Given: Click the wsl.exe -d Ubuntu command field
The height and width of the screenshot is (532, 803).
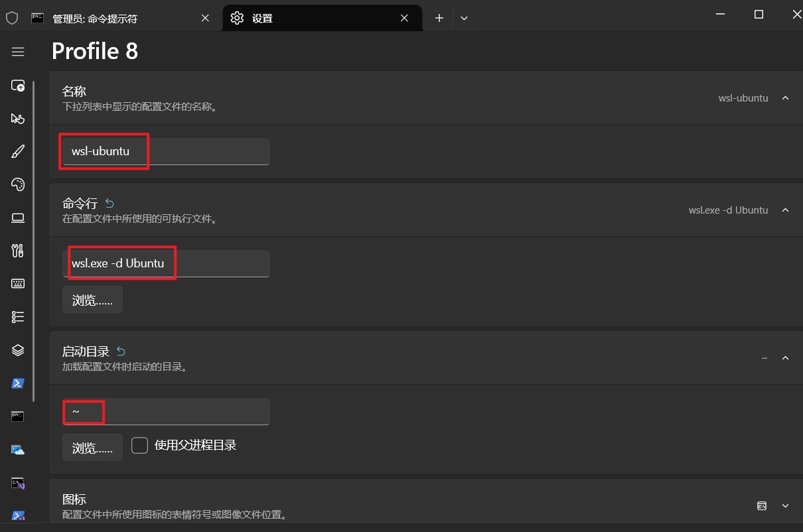Looking at the screenshot, I should pyautogui.click(x=166, y=263).
